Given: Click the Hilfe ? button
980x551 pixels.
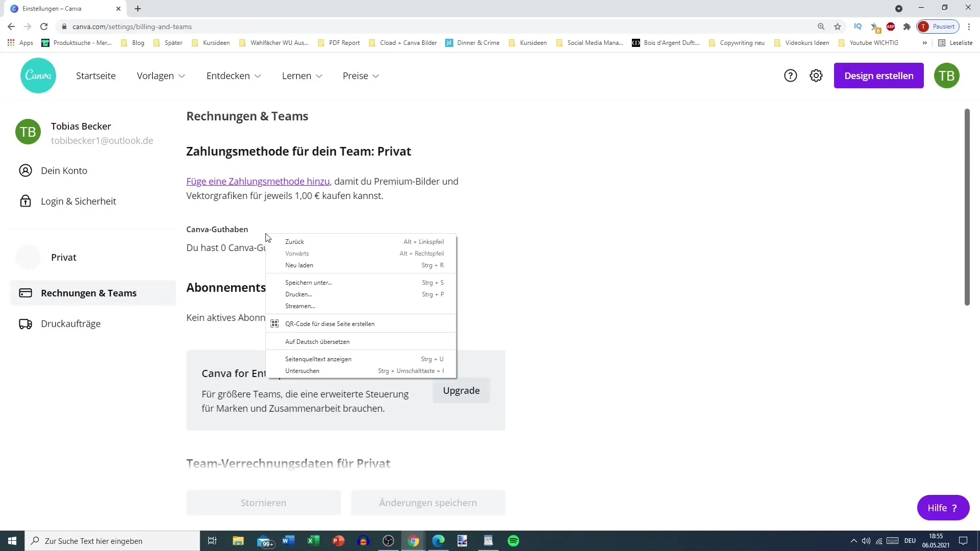Looking at the screenshot, I should (943, 508).
